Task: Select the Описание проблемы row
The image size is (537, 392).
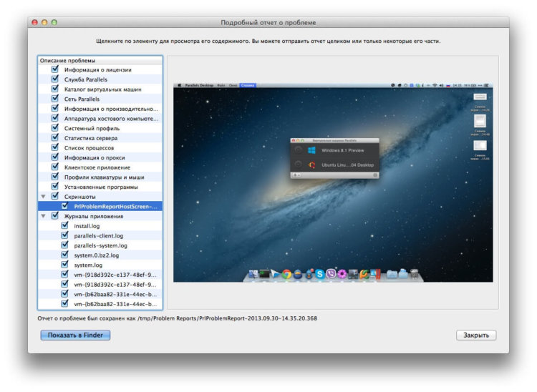Action: pyautogui.click(x=100, y=60)
